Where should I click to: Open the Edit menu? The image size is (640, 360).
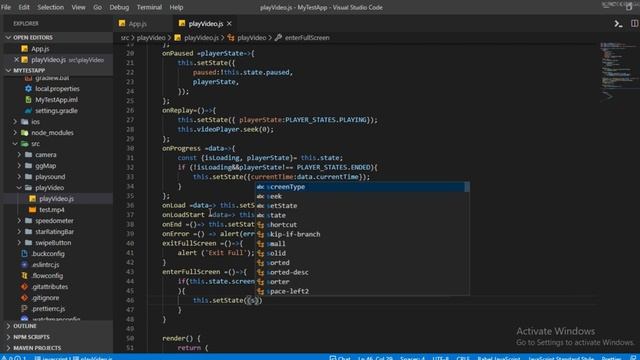24,7
